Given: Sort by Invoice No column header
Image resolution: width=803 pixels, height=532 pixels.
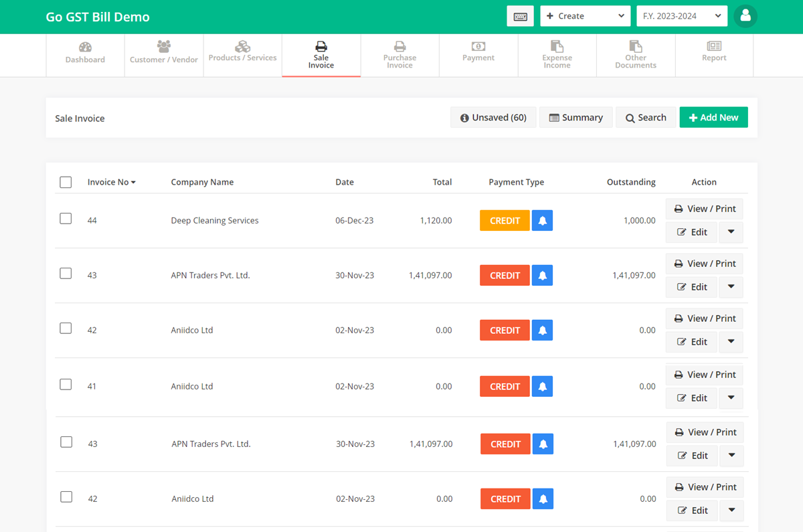Looking at the screenshot, I should click(x=111, y=182).
